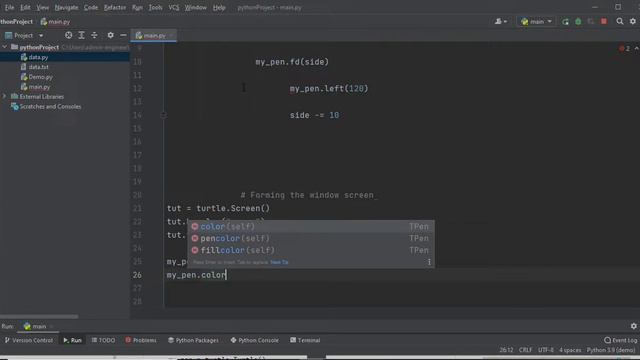Screen dimensions: 640x360
Task: Click the side -= 10 code line
Action: pyautogui.click(x=314, y=116)
